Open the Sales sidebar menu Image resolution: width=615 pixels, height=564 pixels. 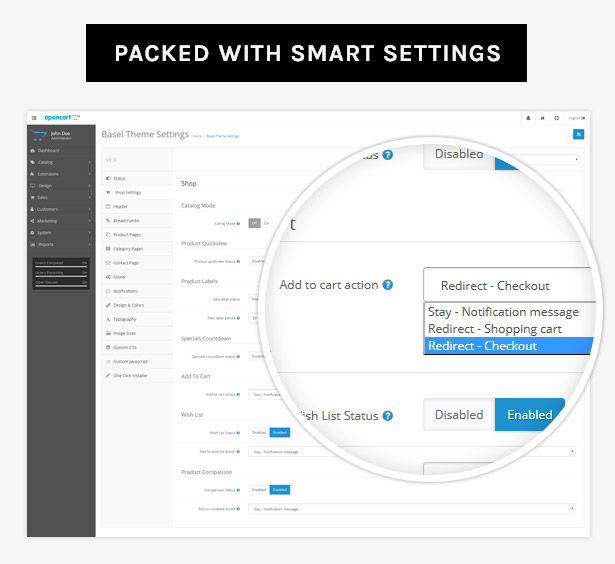[61, 197]
